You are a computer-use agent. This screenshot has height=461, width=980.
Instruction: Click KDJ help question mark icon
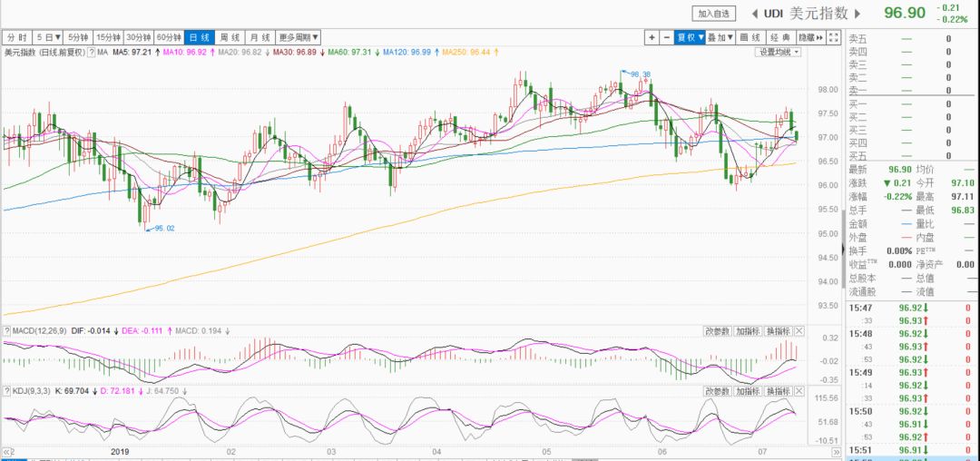point(6,391)
